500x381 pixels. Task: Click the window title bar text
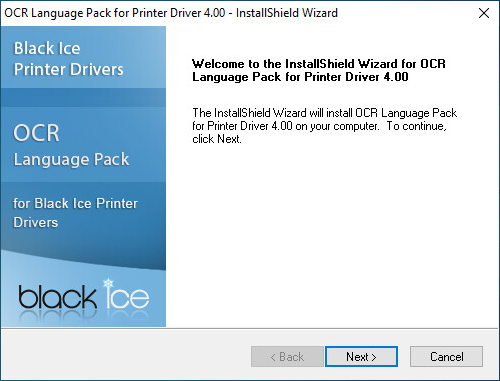coord(171,13)
